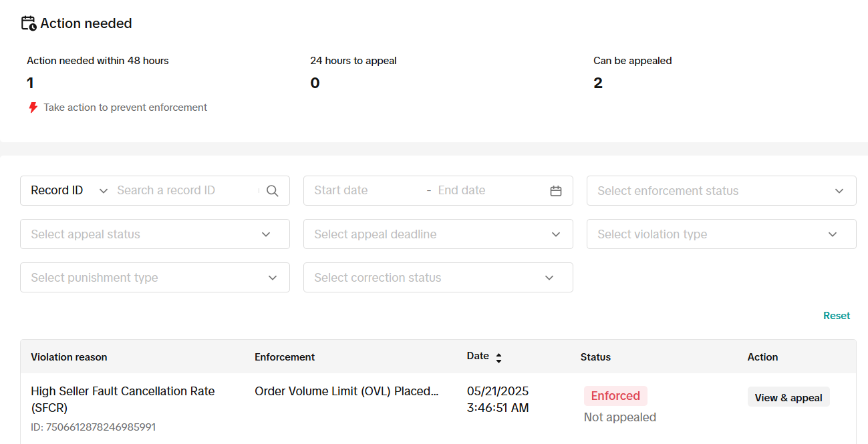Click the Action needed calendar-clock icon
The height and width of the screenshot is (444, 868).
click(x=29, y=23)
